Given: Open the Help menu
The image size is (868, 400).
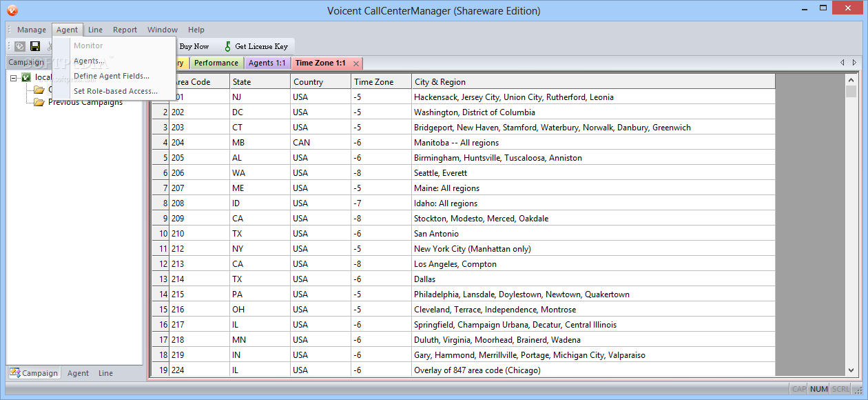Looking at the screenshot, I should [x=196, y=30].
